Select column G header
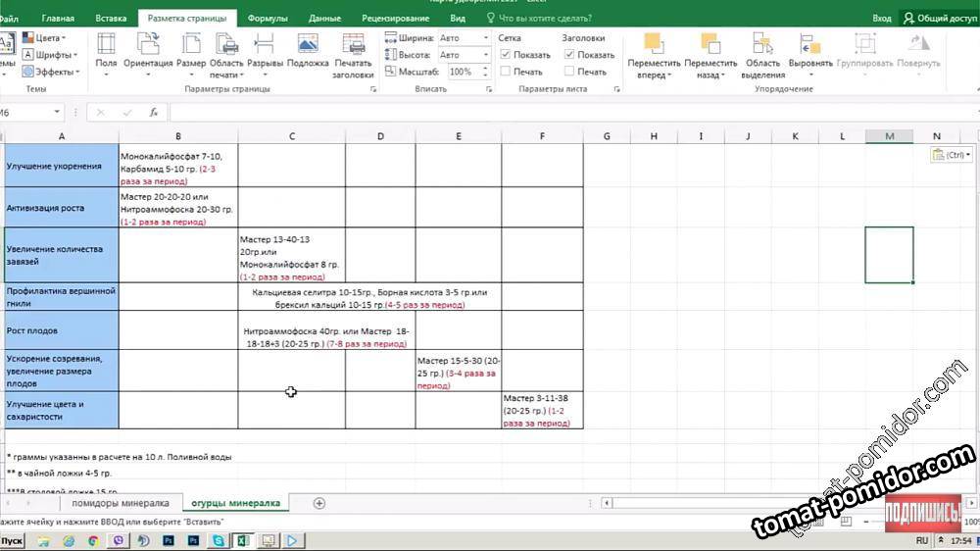This screenshot has height=551, width=980. click(x=607, y=135)
